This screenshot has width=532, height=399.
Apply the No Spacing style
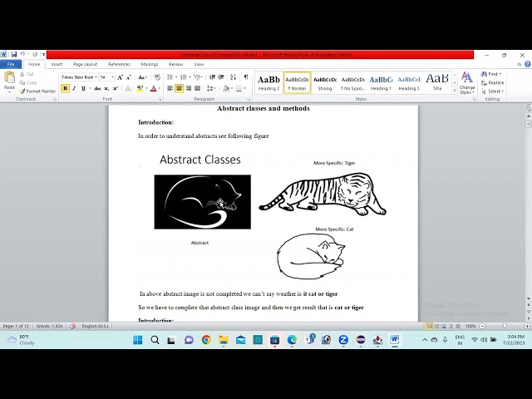click(352, 82)
